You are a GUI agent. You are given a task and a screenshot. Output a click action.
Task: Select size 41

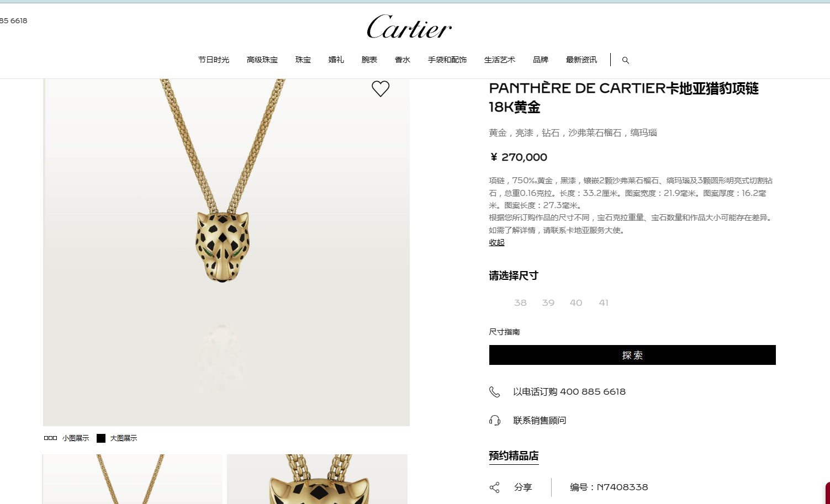pos(604,303)
